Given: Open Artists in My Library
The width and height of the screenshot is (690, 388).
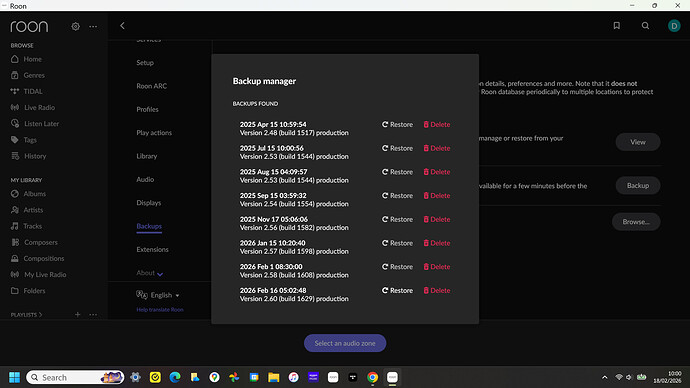Looking at the screenshot, I should (x=27, y=210).
